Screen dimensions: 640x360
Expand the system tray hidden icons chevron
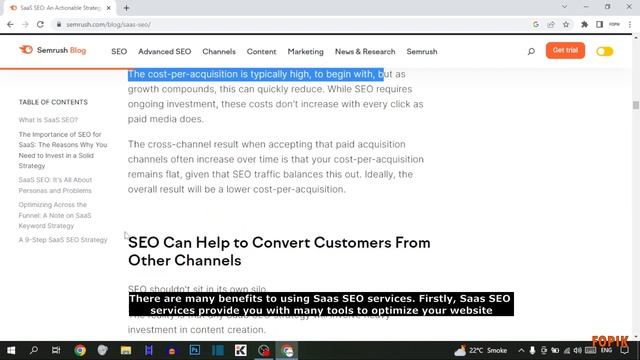(x=521, y=351)
